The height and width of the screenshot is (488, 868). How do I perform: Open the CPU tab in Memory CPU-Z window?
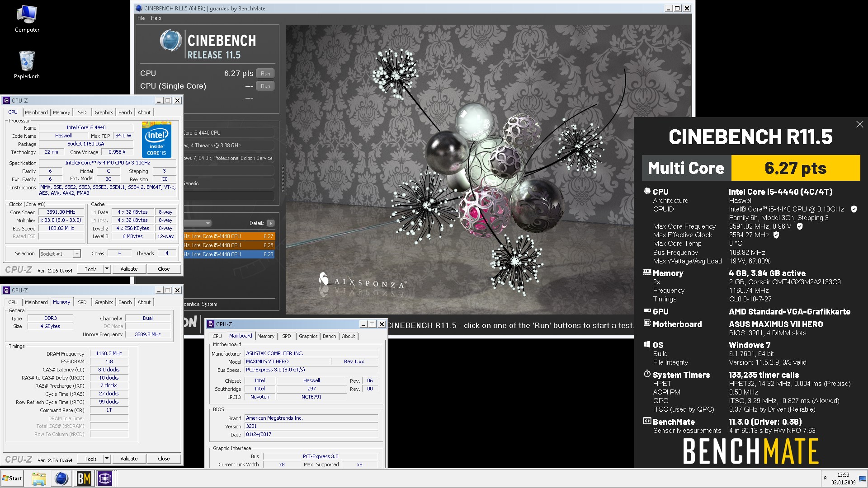13,302
